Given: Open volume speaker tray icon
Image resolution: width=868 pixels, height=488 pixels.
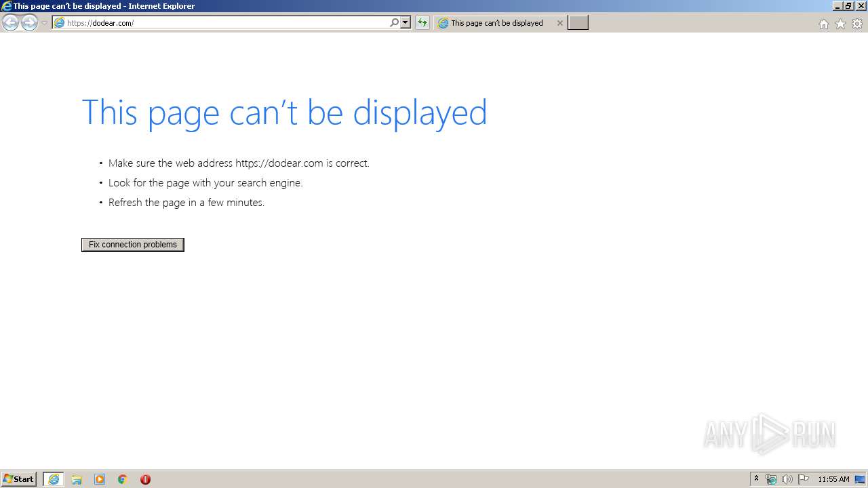Looking at the screenshot, I should 787,479.
